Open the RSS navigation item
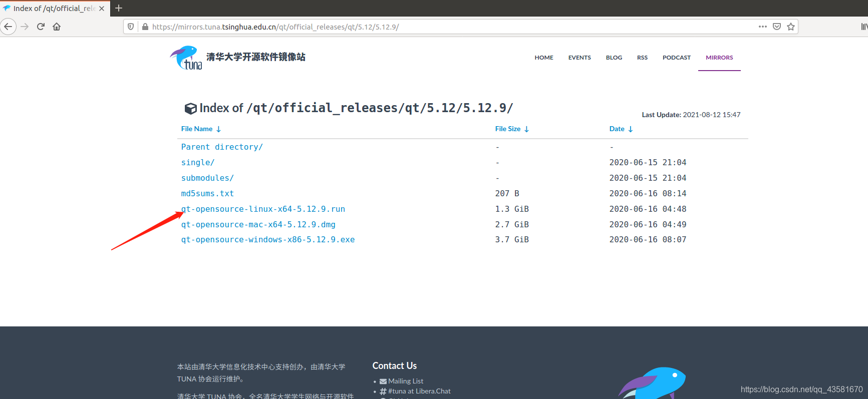 click(x=642, y=58)
